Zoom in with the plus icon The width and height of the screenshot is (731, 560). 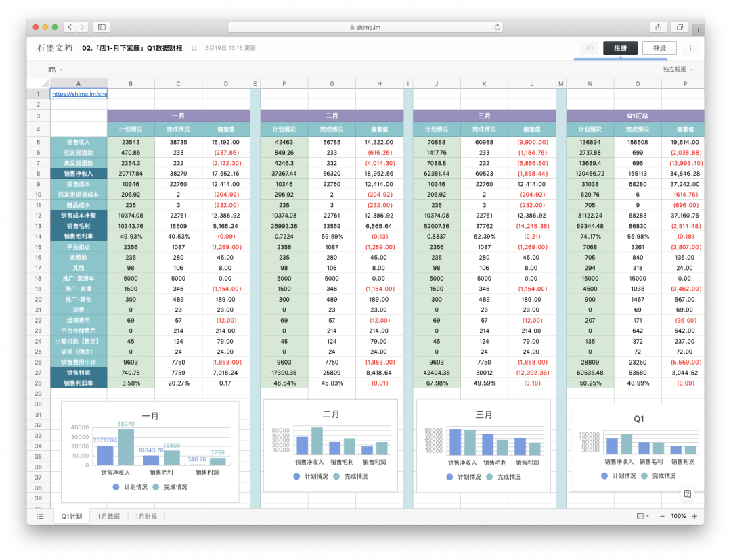point(694,516)
